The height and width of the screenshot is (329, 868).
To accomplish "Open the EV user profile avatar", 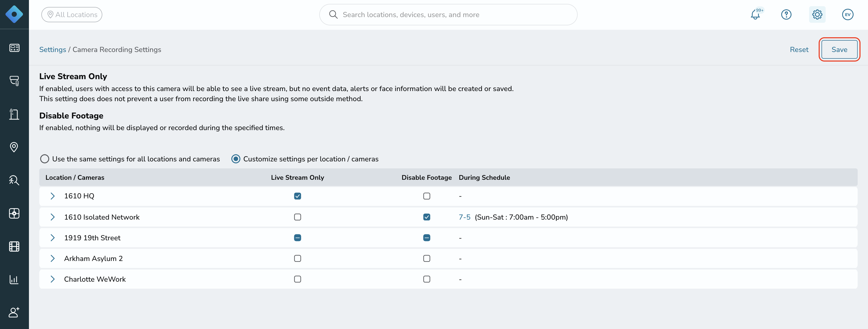I will [847, 14].
